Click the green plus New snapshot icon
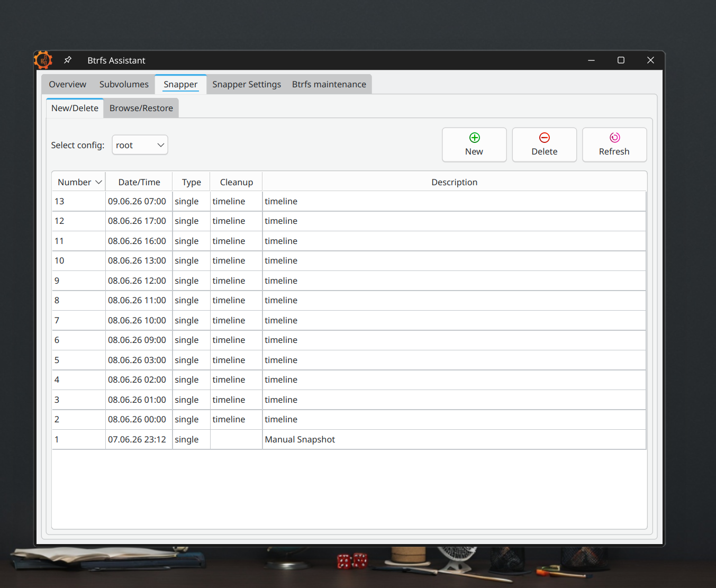This screenshot has width=716, height=588. click(x=475, y=138)
